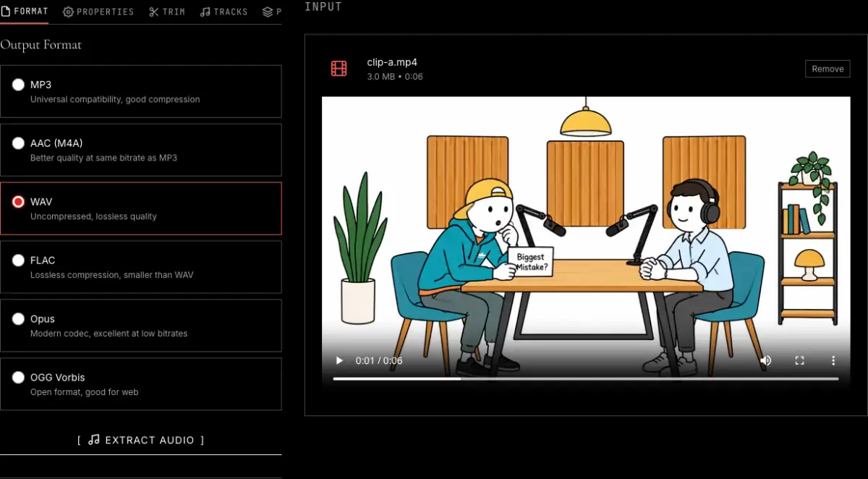Enter fullscreen video mode
Screen dimensions: 868x479
point(800,360)
